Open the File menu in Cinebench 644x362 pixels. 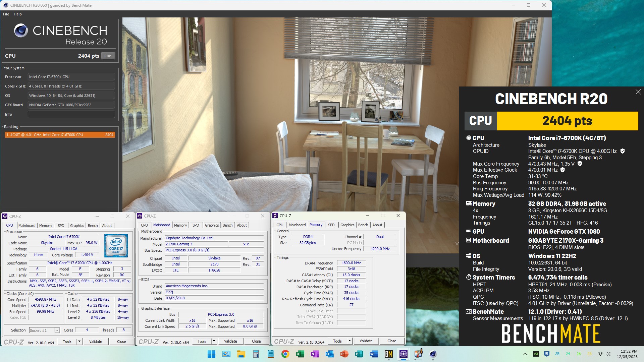(x=6, y=14)
